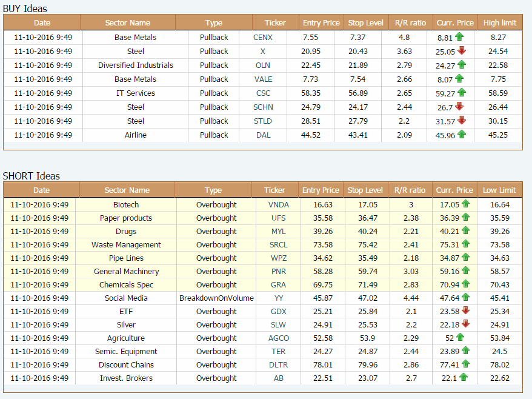Click the BUY Ideas section heading
Image resolution: width=532 pixels, height=399 pixels.
click(x=25, y=8)
